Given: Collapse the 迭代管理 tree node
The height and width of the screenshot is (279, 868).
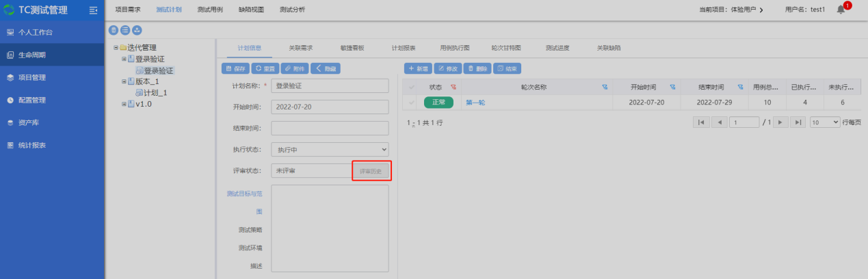Looking at the screenshot, I should click(x=116, y=48).
